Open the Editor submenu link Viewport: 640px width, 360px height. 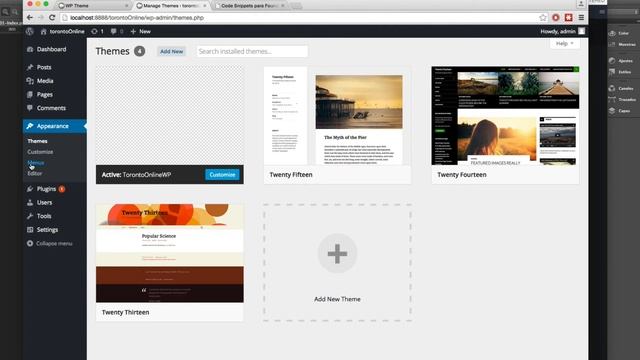(35, 173)
